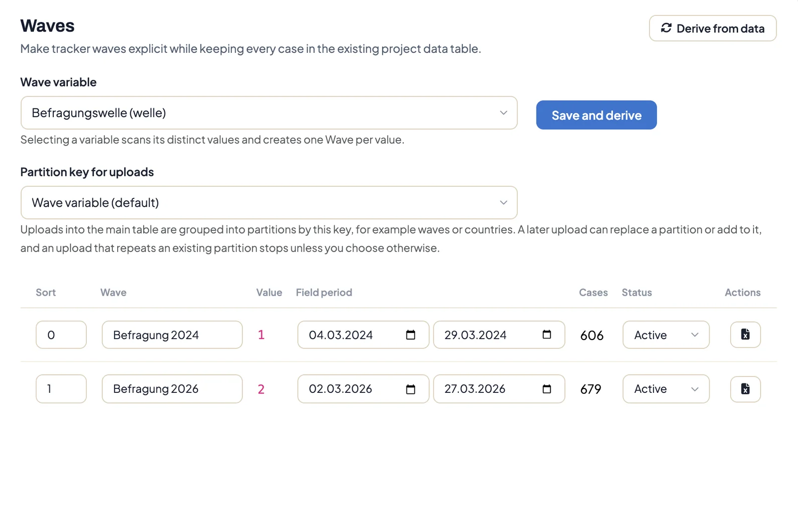Open the calendar picker for end date 27.03.2026

tap(547, 389)
